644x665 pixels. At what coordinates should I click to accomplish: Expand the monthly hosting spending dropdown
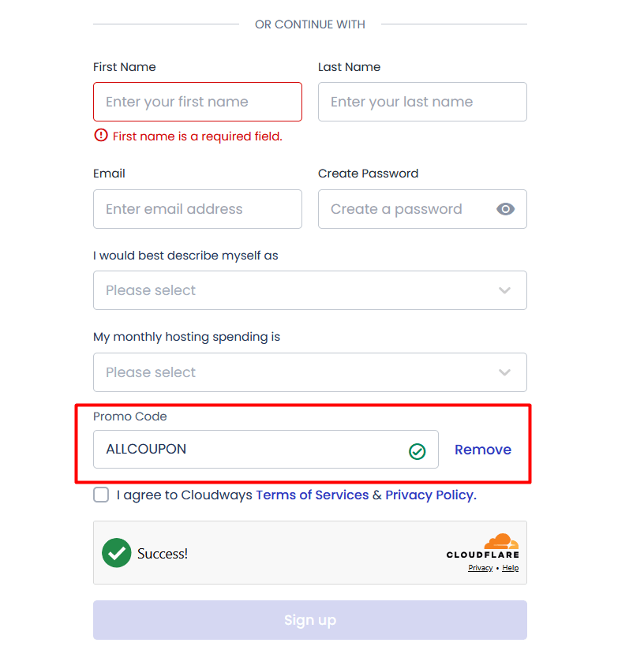310,372
